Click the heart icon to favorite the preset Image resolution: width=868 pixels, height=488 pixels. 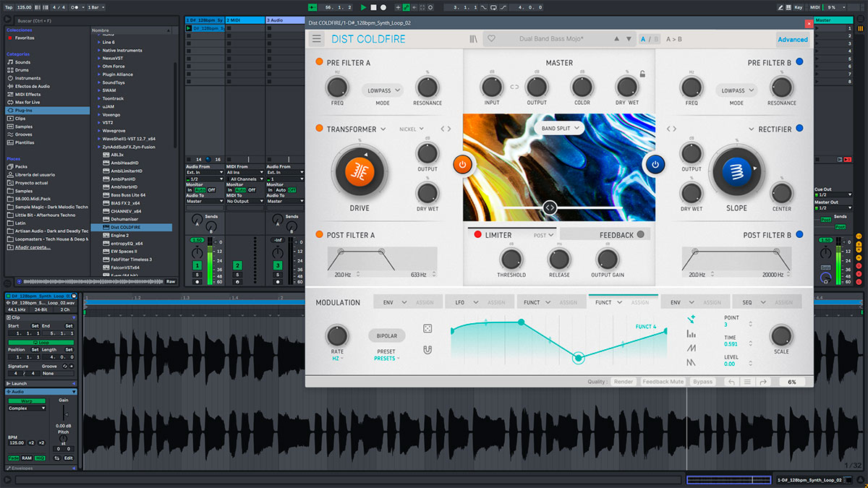tap(491, 39)
